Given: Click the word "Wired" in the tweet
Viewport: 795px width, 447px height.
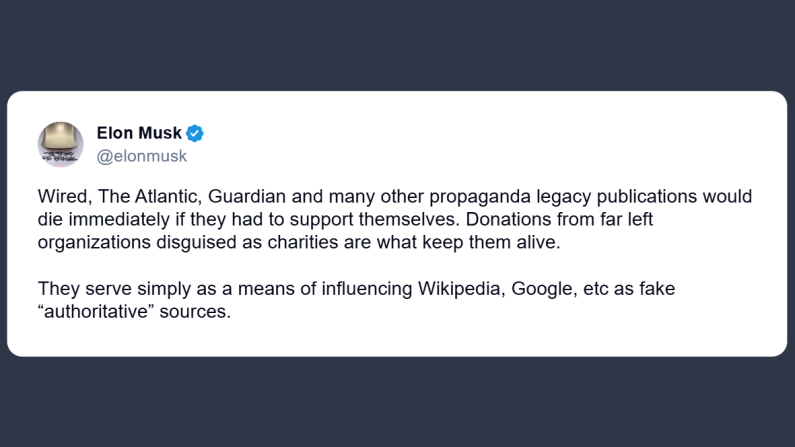Looking at the screenshot, I should pyautogui.click(x=62, y=197).
